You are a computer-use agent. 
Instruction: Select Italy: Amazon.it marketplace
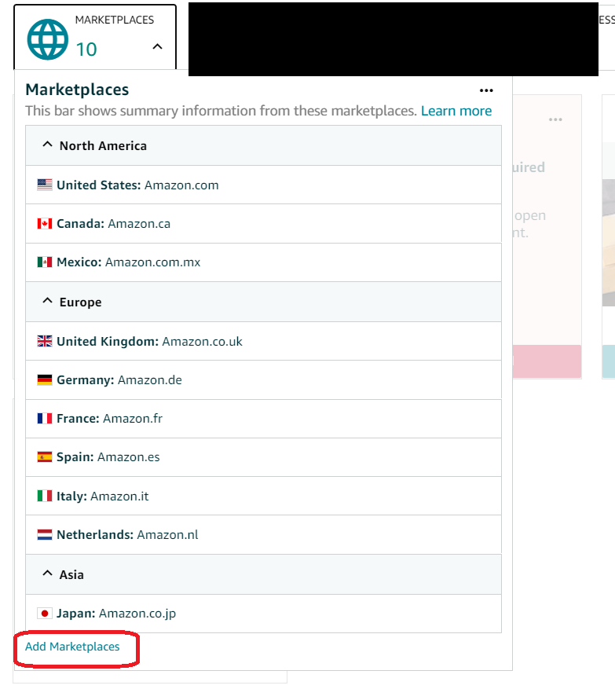pyautogui.click(x=263, y=496)
